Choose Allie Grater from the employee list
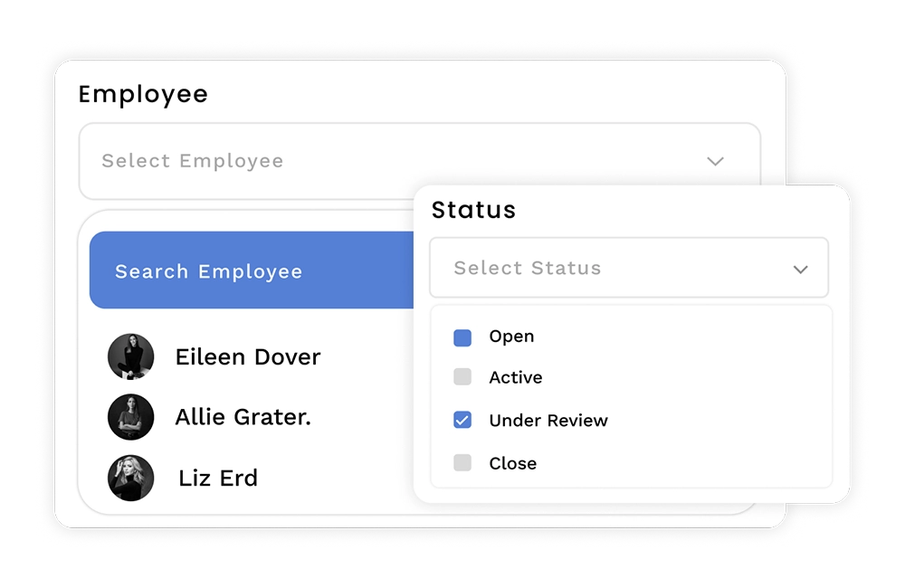905x588 pixels. 243,417
